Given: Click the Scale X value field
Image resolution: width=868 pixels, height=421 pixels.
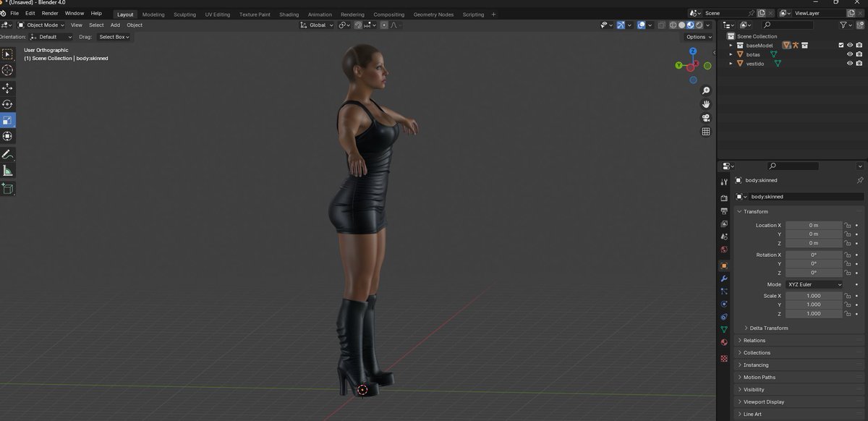Looking at the screenshot, I should (x=814, y=296).
